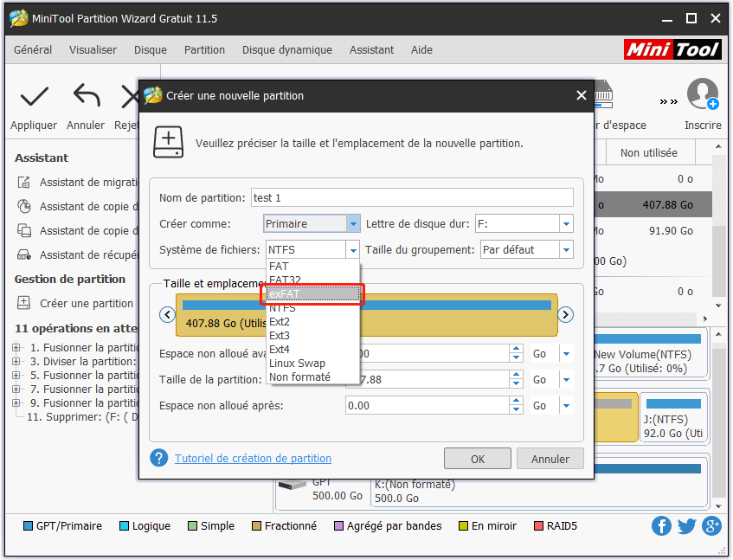This screenshot has width=733, height=560.
Task: Click the Créer une partition sidebar icon
Action: (24, 303)
